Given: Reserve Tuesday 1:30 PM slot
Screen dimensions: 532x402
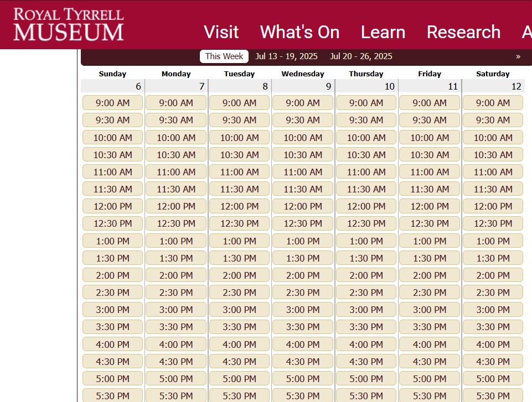Looking at the screenshot, I should (240, 258).
